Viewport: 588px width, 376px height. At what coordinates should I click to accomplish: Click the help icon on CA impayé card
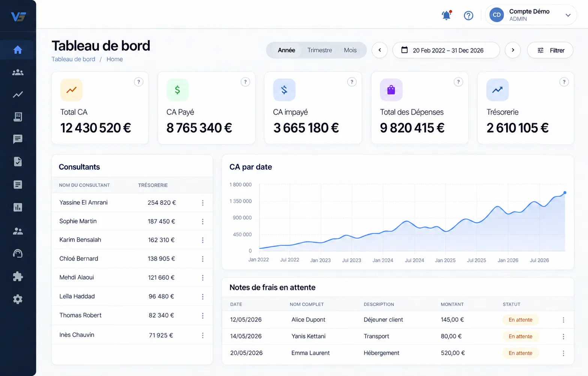point(352,82)
